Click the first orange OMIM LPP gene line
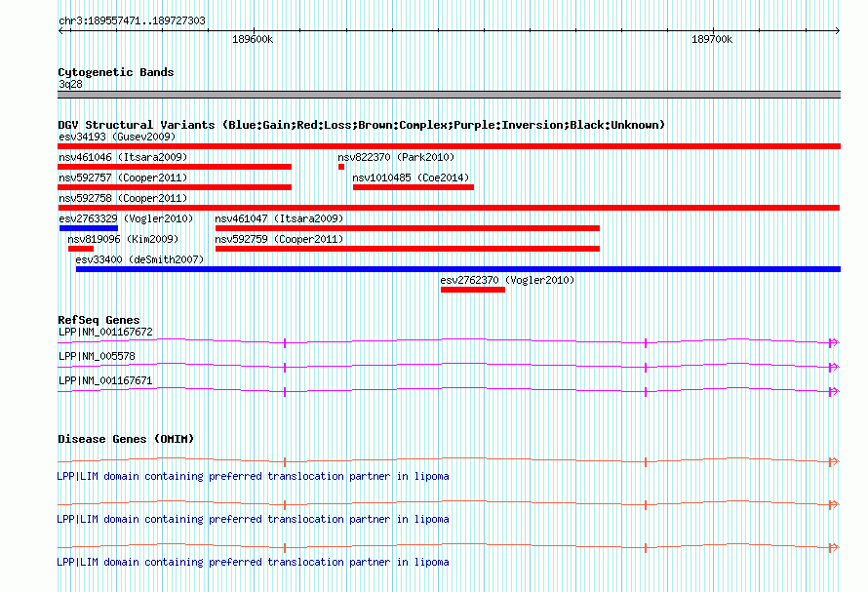Image resolution: width=868 pixels, height=592 pixels. (x=449, y=460)
